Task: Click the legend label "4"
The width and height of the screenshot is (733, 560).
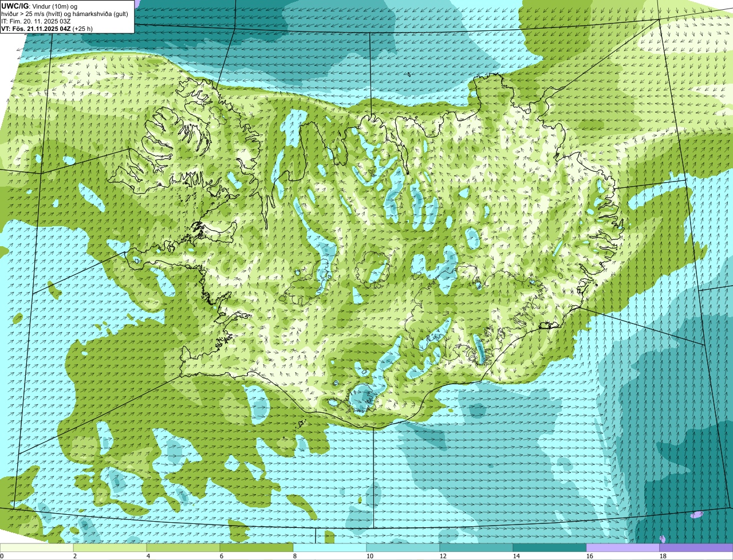Action: [x=148, y=556]
